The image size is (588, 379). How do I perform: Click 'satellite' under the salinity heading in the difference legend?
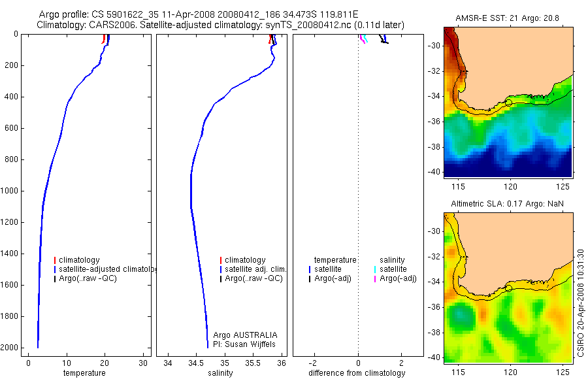point(393,269)
